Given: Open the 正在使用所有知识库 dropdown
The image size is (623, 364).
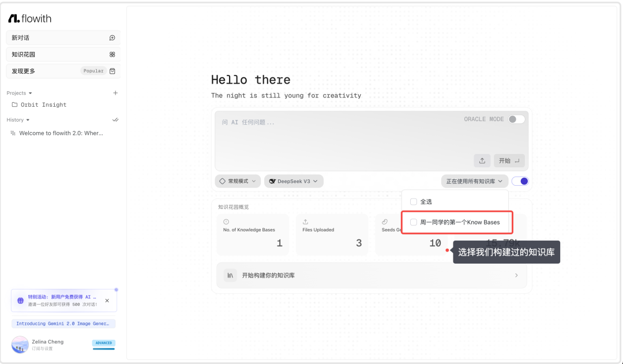Looking at the screenshot, I should click(x=474, y=181).
